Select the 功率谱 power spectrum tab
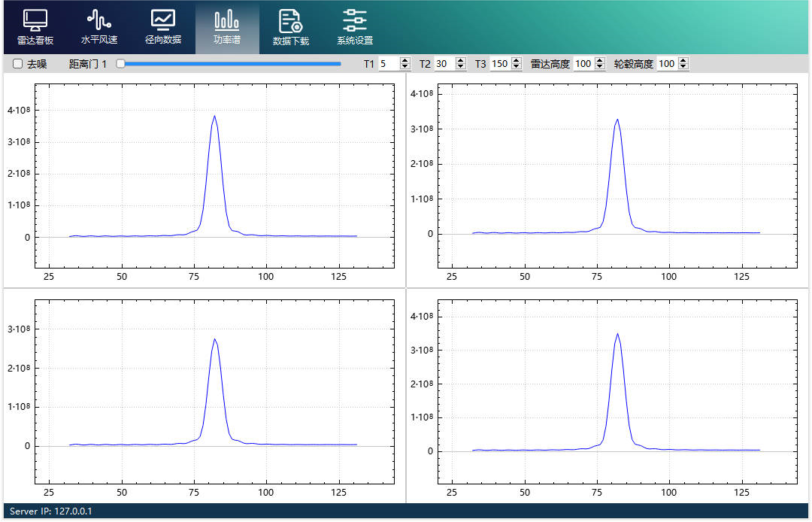Screen dimensions: 812x522 pyautogui.click(x=227, y=27)
